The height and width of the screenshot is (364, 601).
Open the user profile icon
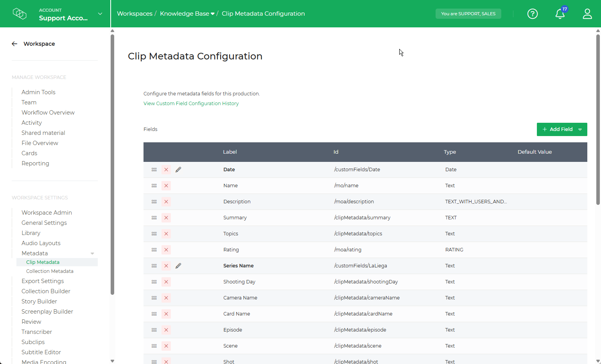(x=587, y=14)
